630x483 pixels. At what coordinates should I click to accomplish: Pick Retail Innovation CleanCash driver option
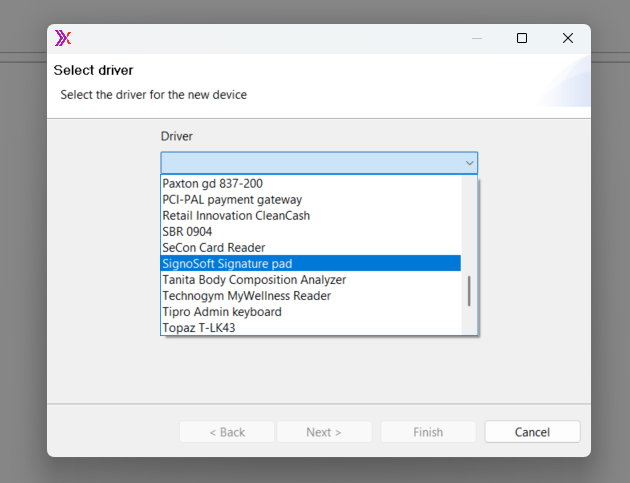[x=236, y=216]
